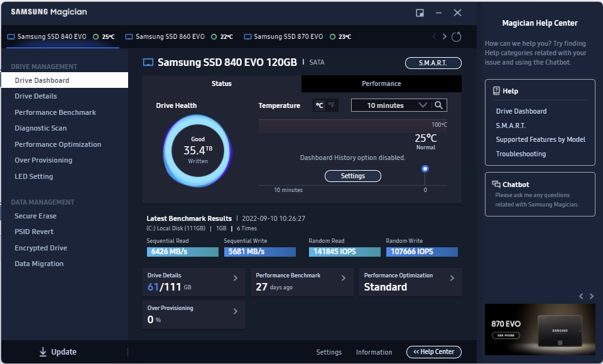Collapse the Help Center panel button
603x364 pixels.
(434, 351)
